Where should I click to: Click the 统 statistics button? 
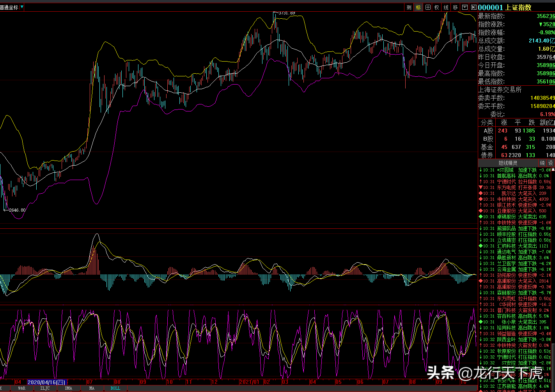point(542,163)
